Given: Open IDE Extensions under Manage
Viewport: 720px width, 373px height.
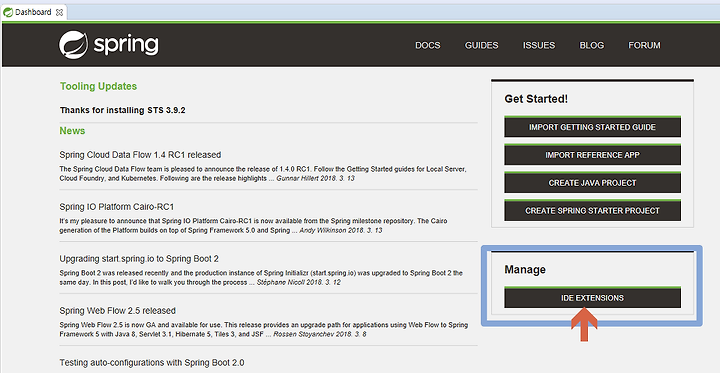Looking at the screenshot, I should coord(592,297).
